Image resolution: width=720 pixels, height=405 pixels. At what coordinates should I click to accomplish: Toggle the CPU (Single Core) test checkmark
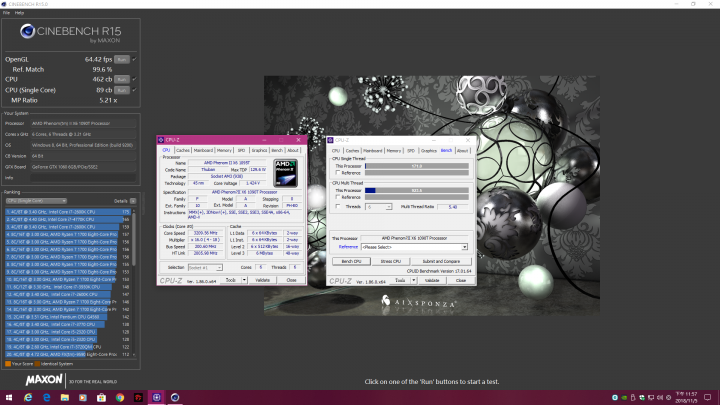135,90
